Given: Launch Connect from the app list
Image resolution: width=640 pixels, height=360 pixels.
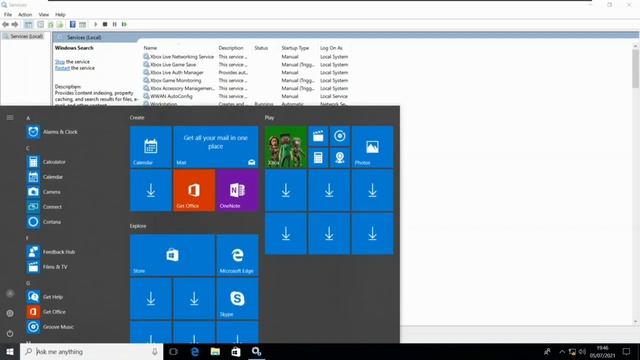Looking at the screenshot, I should 44,207.
